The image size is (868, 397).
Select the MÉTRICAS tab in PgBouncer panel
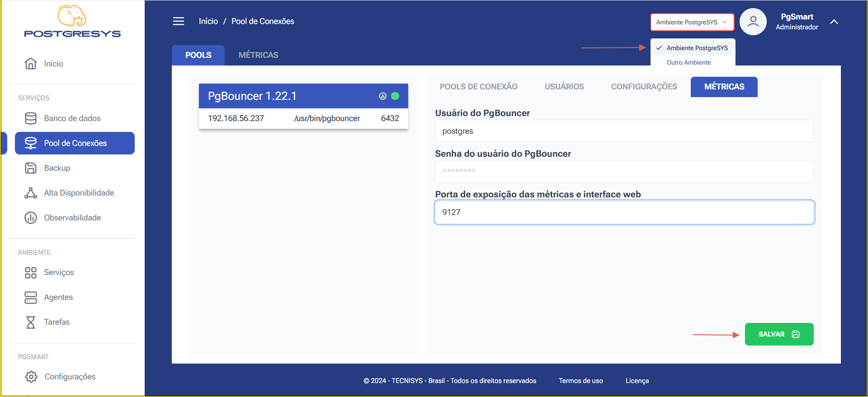pos(724,87)
